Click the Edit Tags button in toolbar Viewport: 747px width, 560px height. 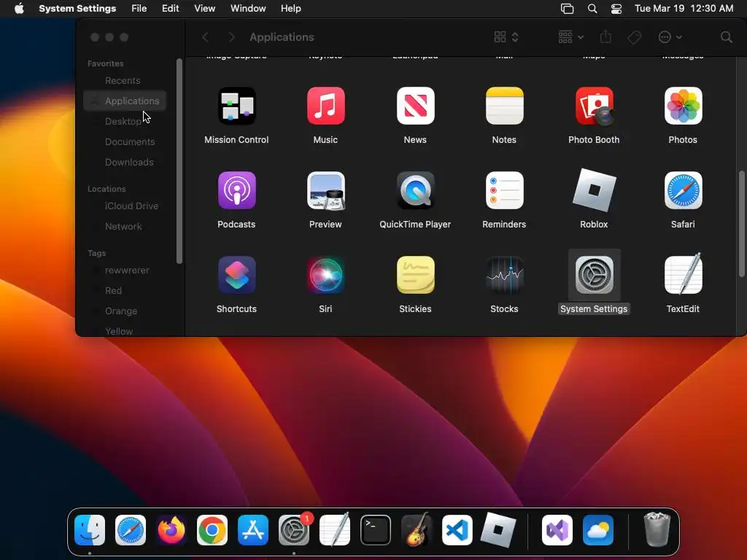point(635,37)
